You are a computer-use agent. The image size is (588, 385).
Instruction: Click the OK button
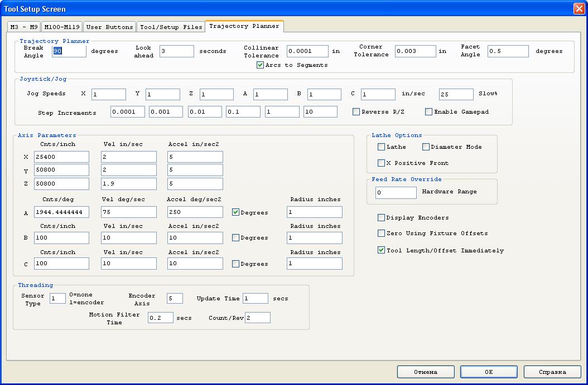point(488,372)
